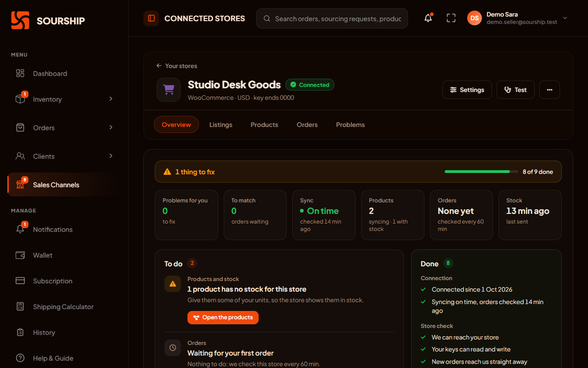Expand the Inventory submenu chevron
Screen dimensions: 588x368
[111, 99]
